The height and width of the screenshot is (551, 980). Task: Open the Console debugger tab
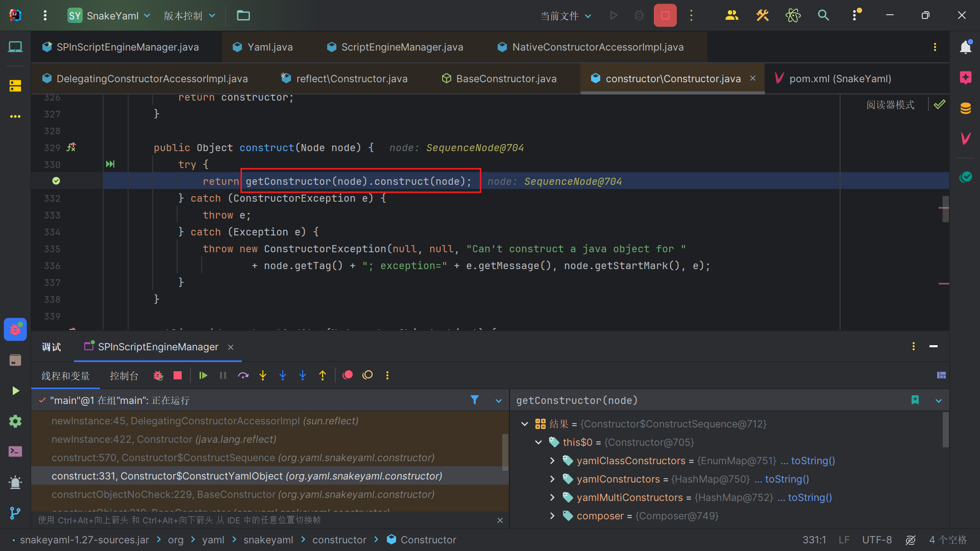pos(124,376)
